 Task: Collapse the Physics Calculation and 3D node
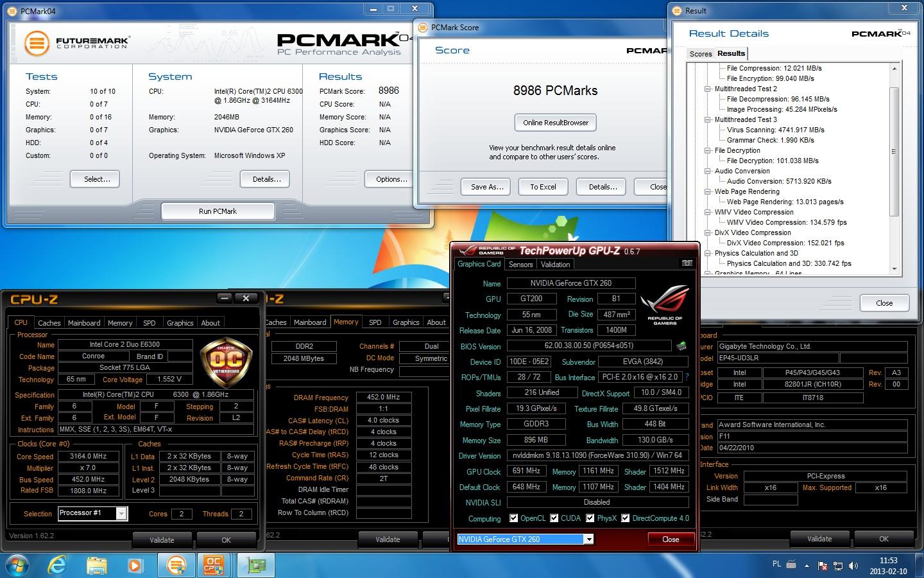point(707,253)
